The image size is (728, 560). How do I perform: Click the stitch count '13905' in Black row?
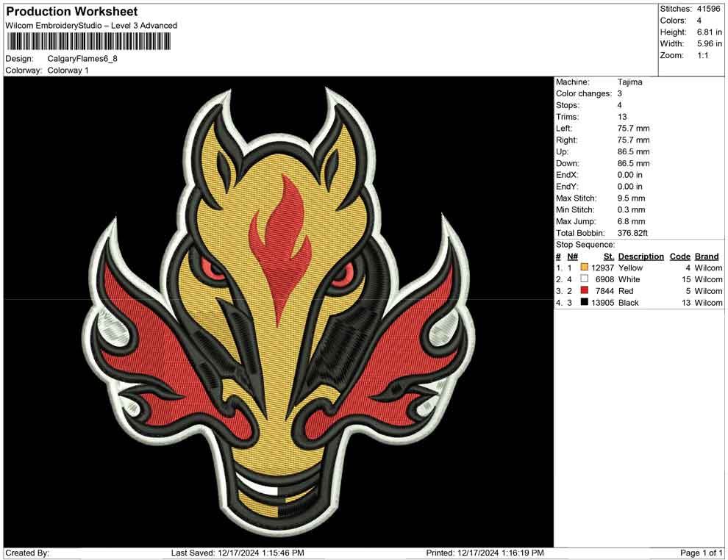603,302
